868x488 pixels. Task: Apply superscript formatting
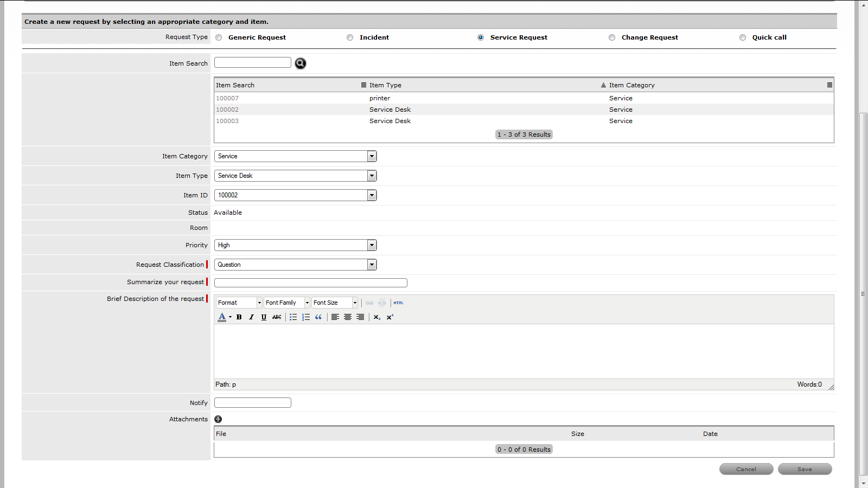pos(390,317)
